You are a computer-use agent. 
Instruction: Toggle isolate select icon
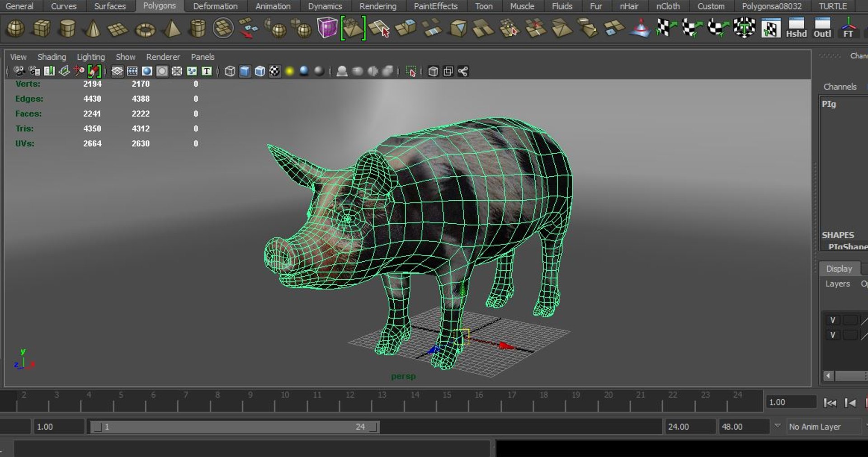410,71
